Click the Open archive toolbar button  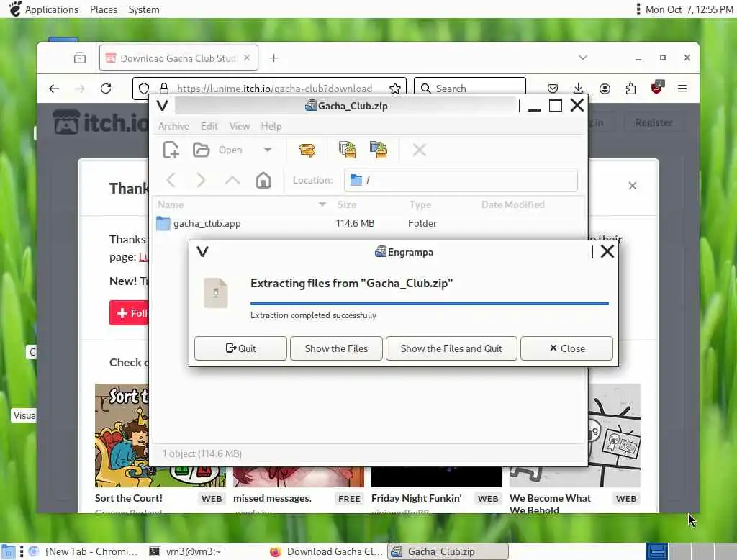(217, 150)
